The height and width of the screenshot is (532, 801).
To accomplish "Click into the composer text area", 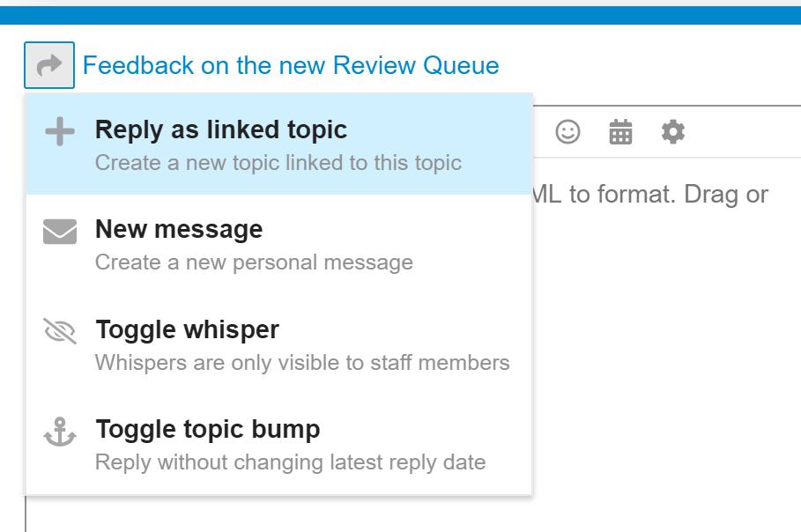I will click(661, 352).
